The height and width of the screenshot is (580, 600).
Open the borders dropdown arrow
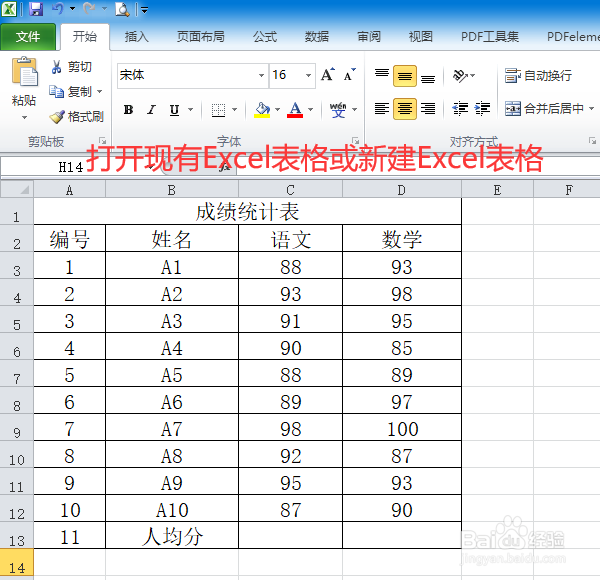(x=235, y=110)
